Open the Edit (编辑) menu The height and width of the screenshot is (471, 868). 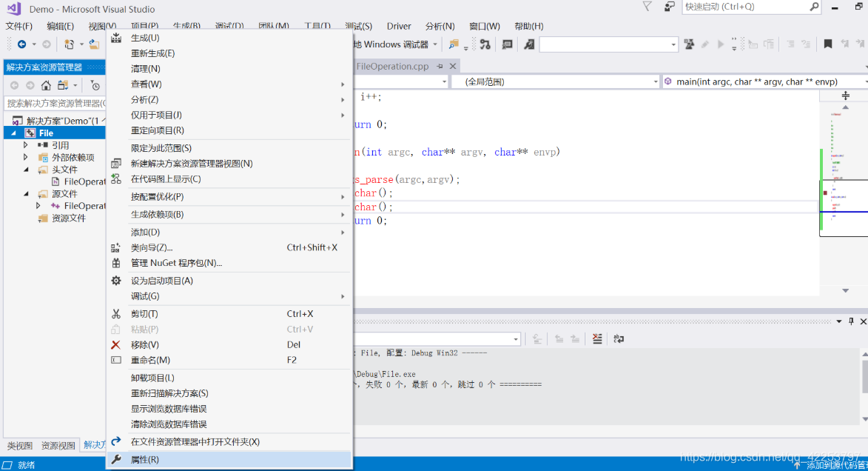[61, 26]
